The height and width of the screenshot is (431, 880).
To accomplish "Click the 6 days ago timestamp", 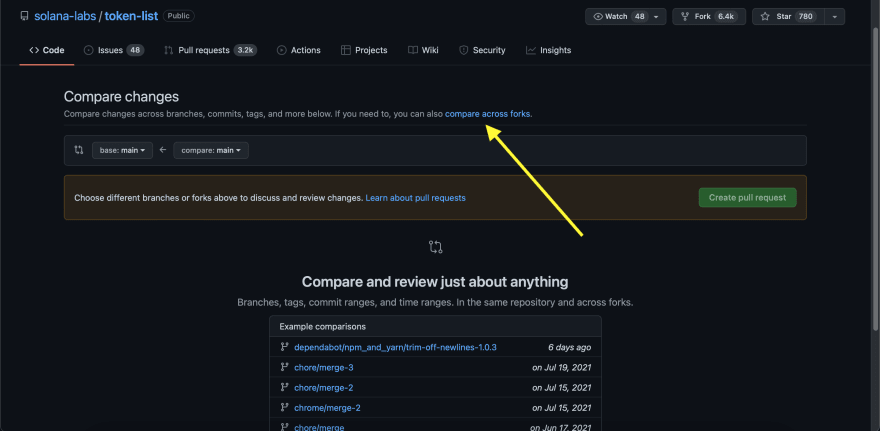I will click(x=570, y=347).
